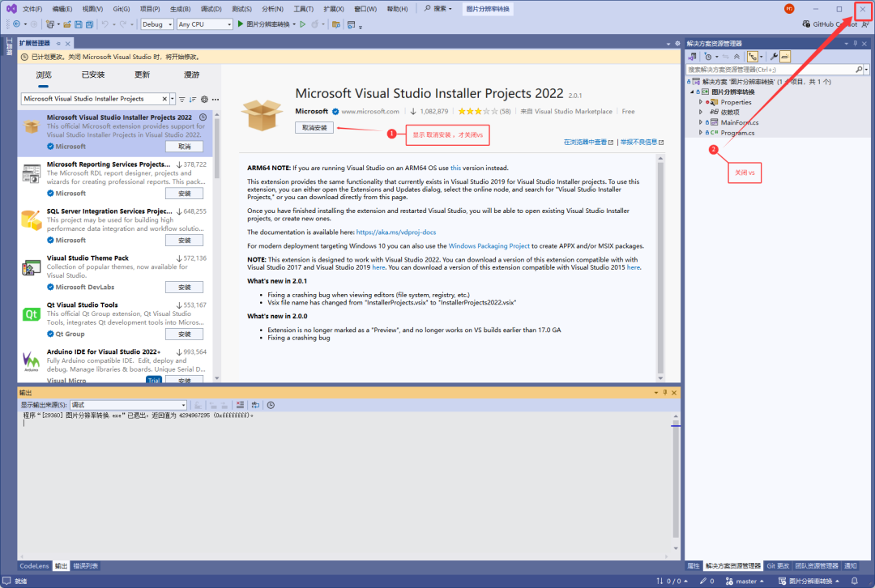Open the Output source dropdown
The image size is (875, 588).
point(128,405)
